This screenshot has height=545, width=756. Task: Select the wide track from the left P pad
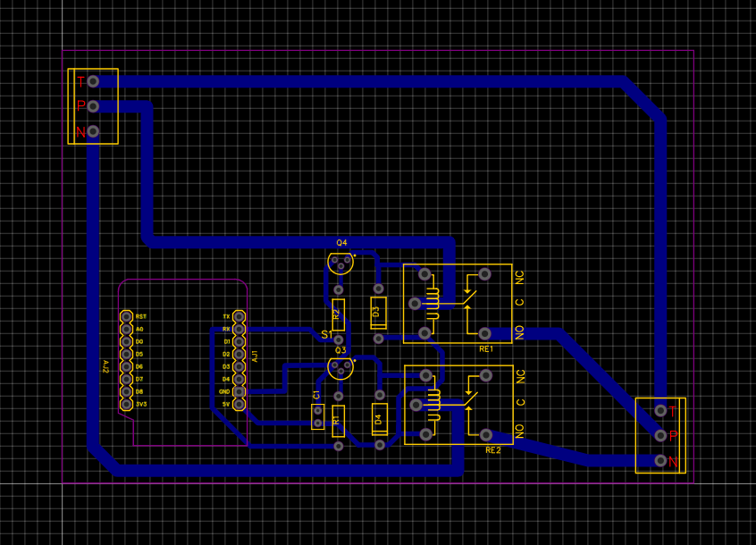299,242
